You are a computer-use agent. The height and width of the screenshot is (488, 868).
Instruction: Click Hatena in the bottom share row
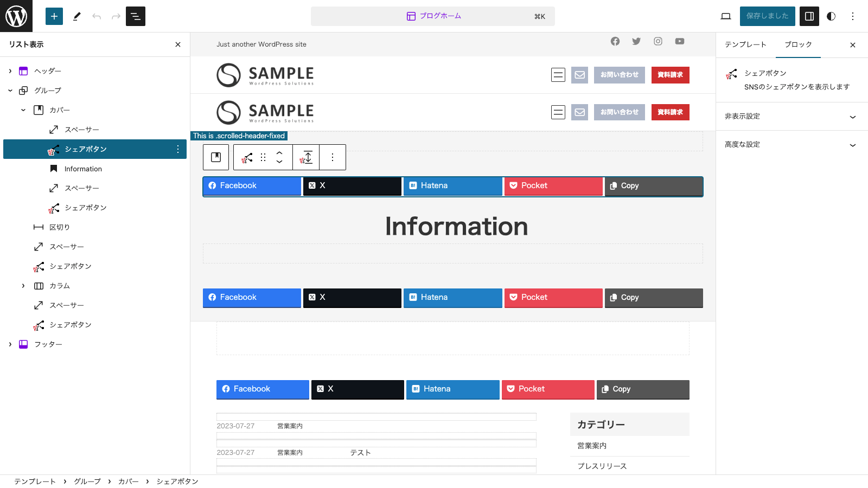pyautogui.click(x=452, y=389)
